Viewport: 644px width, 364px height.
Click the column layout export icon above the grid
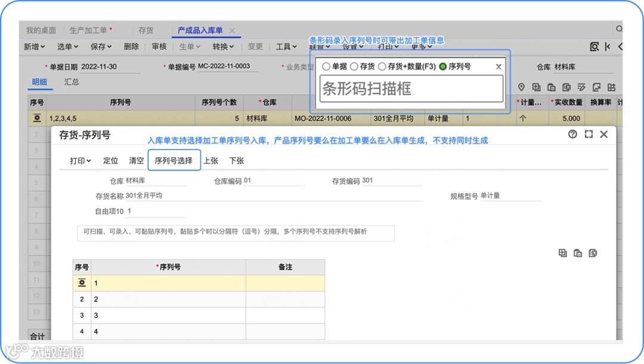tap(612, 87)
